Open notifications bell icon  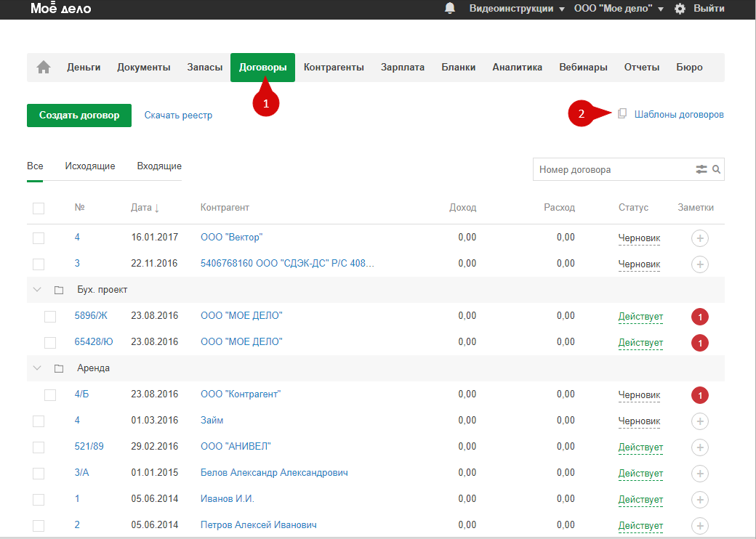pyautogui.click(x=450, y=9)
